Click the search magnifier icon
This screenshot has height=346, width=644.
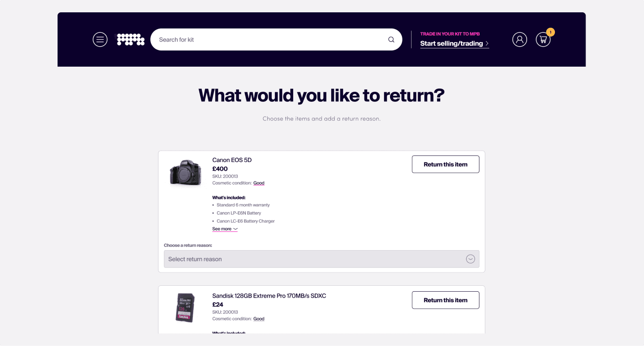(x=391, y=39)
